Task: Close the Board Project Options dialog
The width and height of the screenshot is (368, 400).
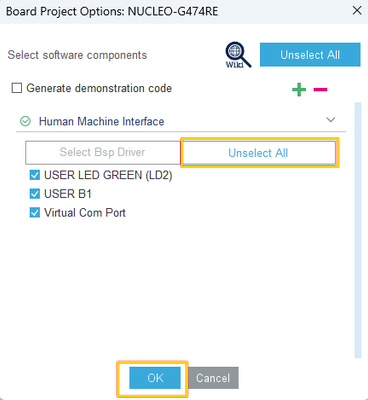Action: [357, 11]
